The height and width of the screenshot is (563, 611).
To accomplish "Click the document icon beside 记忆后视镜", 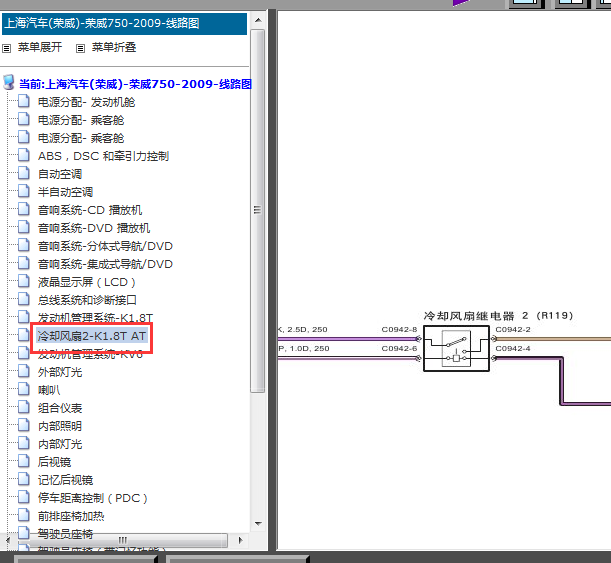I will [x=24, y=478].
